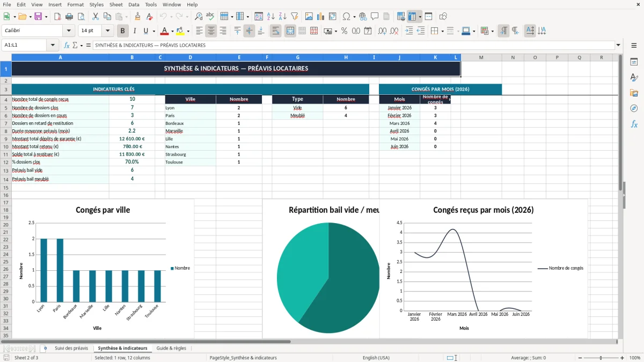Screen dimensions: 644x362
Task: Open Print Preview
Action: 80,17
